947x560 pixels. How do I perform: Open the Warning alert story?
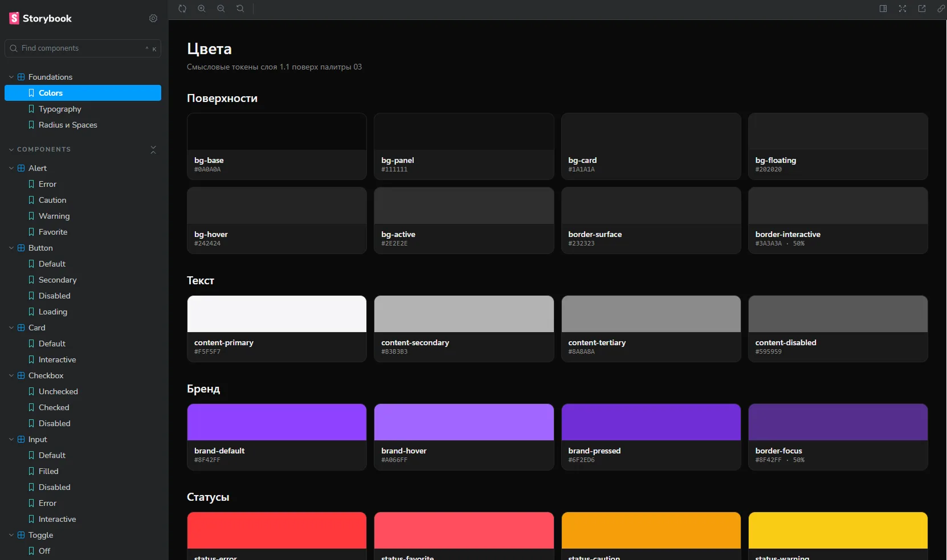[x=83, y=216]
